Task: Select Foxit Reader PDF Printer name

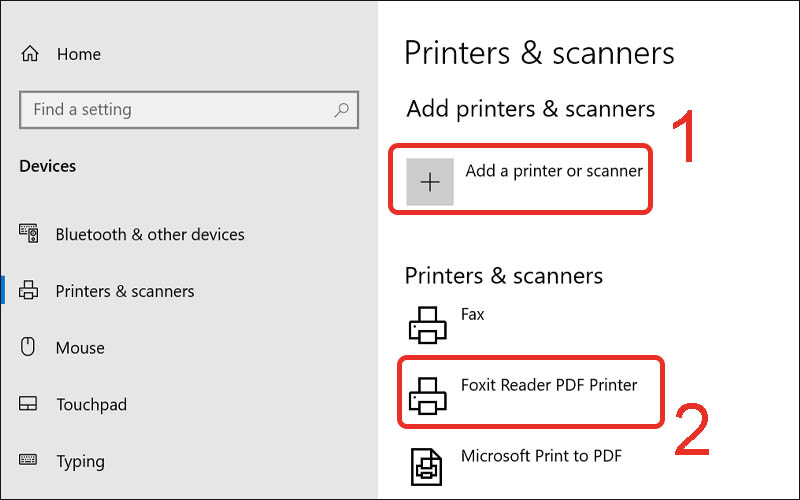Action: pyautogui.click(x=549, y=385)
